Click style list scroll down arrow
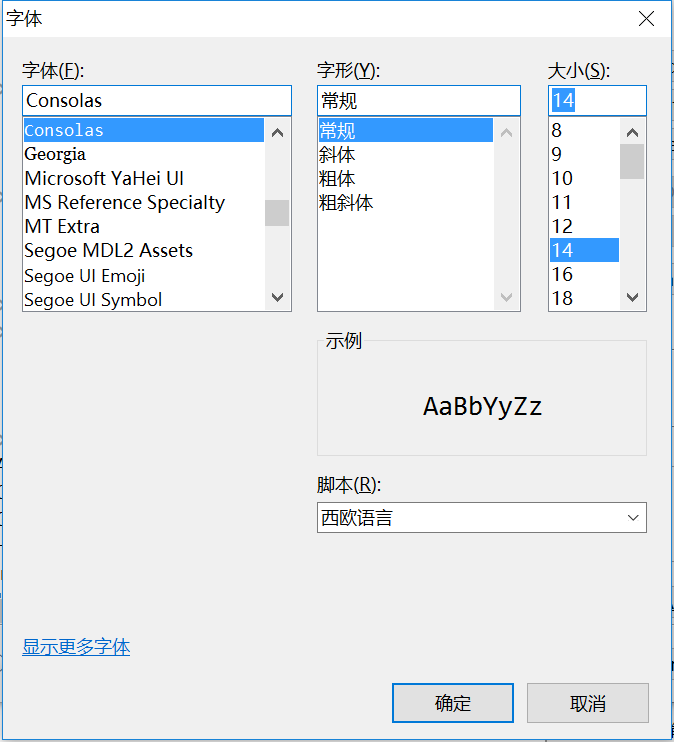Viewport: 674px width, 742px height. (506, 297)
